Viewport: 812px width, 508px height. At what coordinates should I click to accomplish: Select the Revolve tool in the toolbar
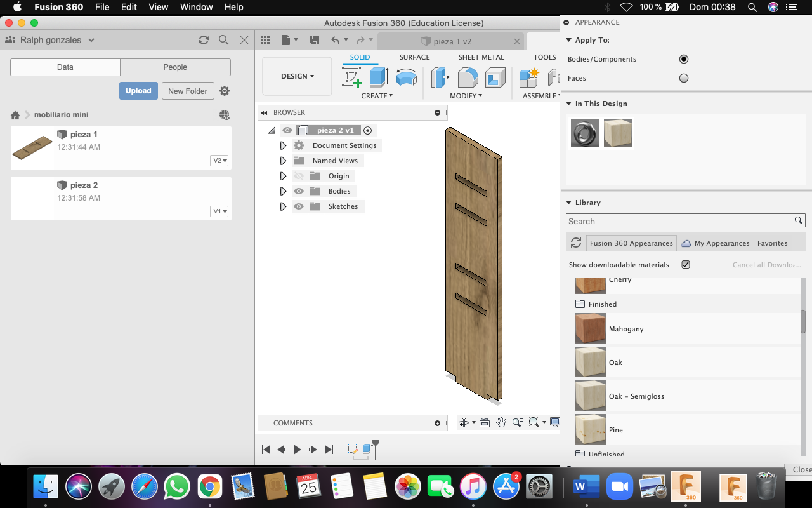(x=406, y=77)
